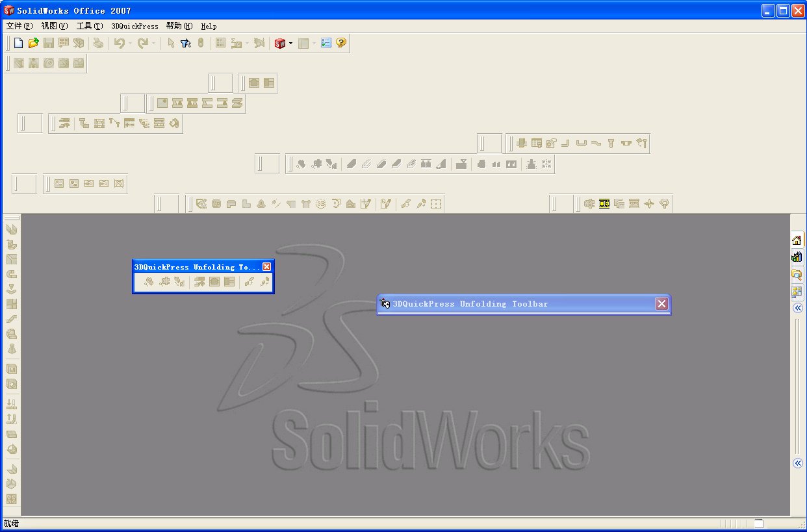Click square-with-dot icon in die toolbar
This screenshot has width=807, height=532.
click(162, 103)
